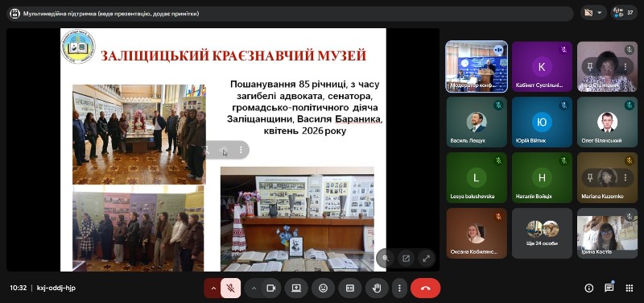Open more options in the call bar
The width and height of the screenshot is (644, 303).
(399, 288)
